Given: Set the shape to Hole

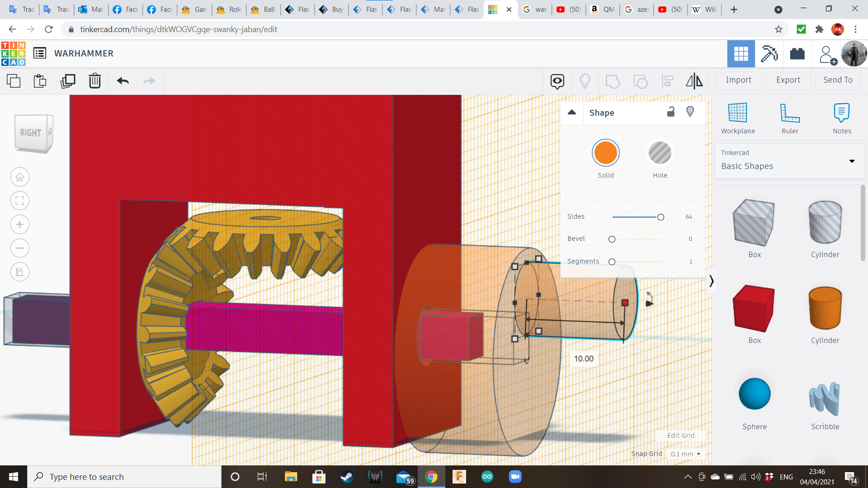Looking at the screenshot, I should click(x=660, y=153).
